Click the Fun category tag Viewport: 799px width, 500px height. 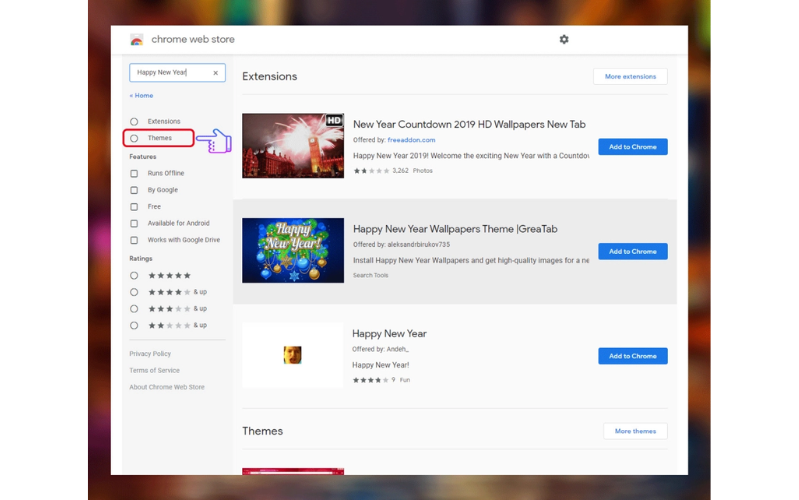point(405,380)
